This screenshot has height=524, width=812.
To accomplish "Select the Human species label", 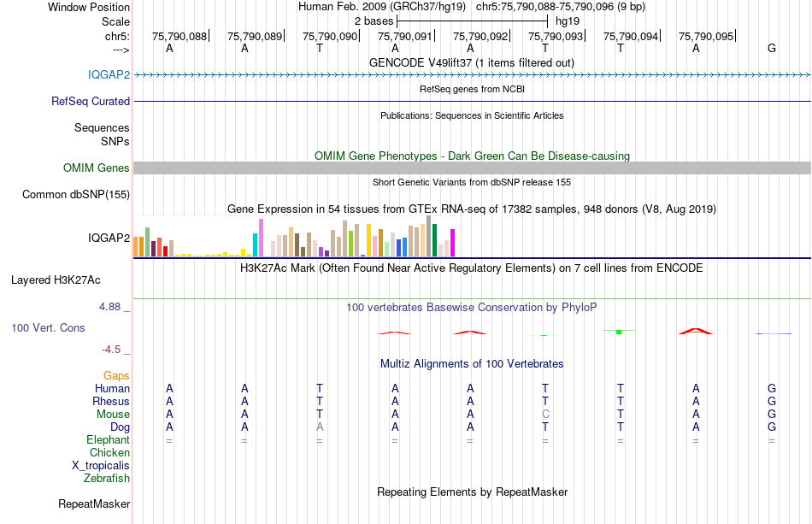I will pos(112,388).
